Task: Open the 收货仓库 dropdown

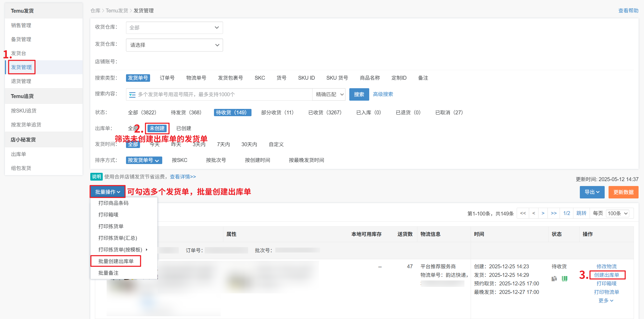Action: coord(174,28)
